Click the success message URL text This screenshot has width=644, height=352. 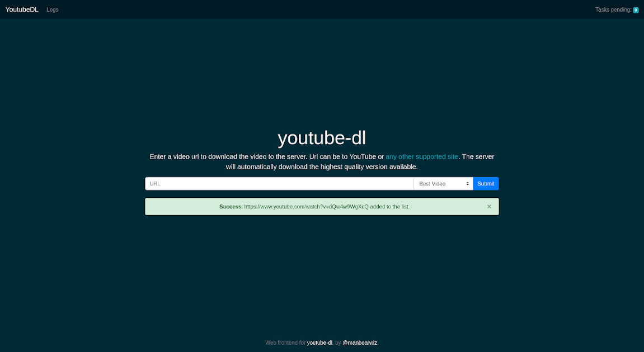coord(307,206)
